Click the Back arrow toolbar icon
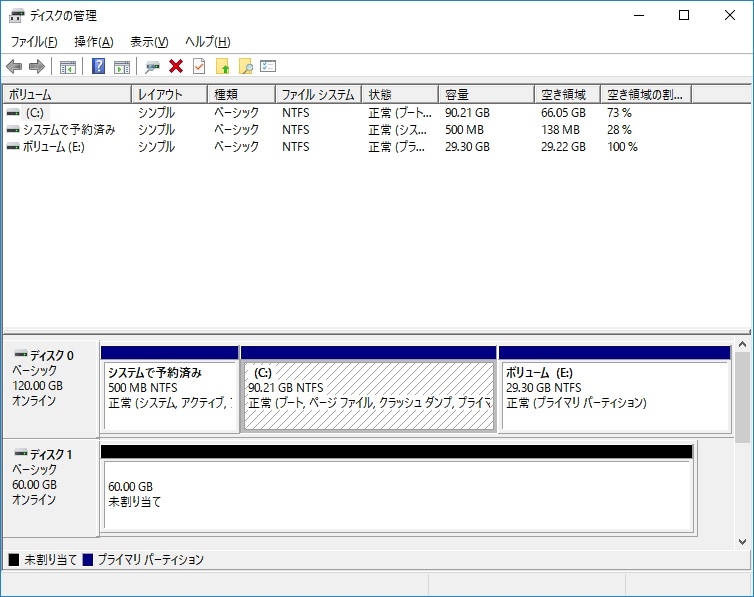Viewport: 754px width, 597px height. 14,66
